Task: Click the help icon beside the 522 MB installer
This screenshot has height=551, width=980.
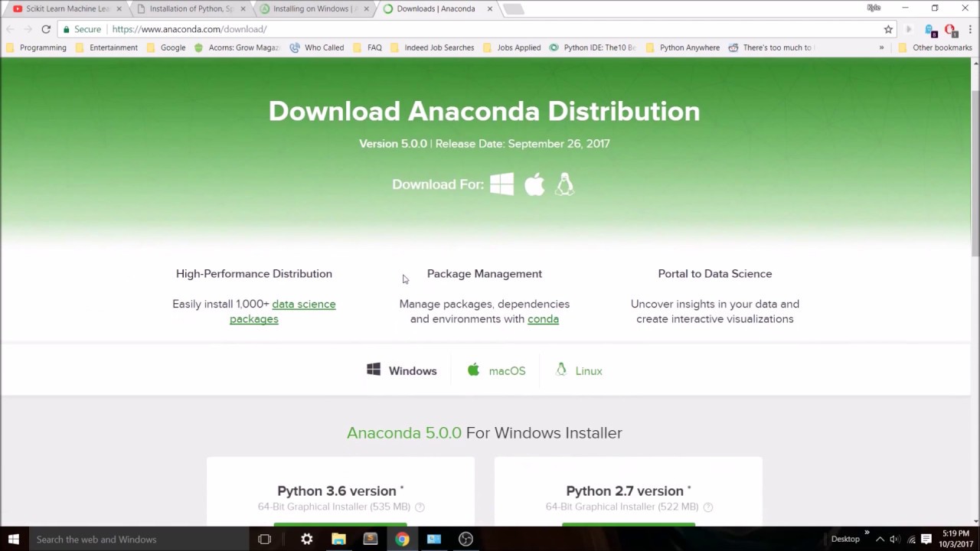Action: tap(708, 507)
